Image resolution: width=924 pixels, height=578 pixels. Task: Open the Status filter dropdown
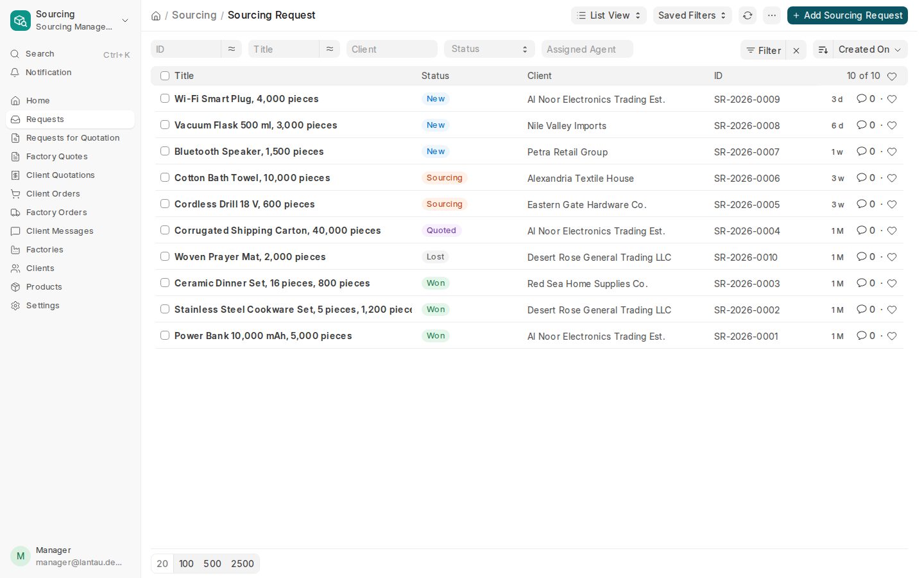pos(490,49)
